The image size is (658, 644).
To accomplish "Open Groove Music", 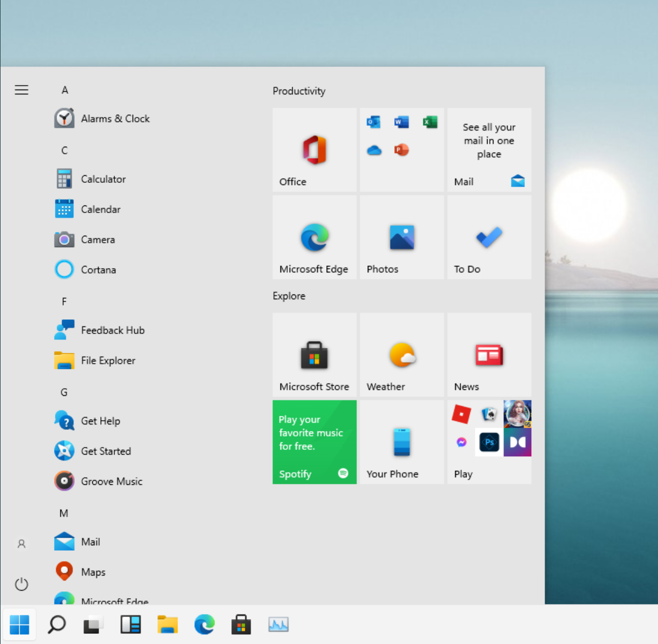I will click(112, 481).
